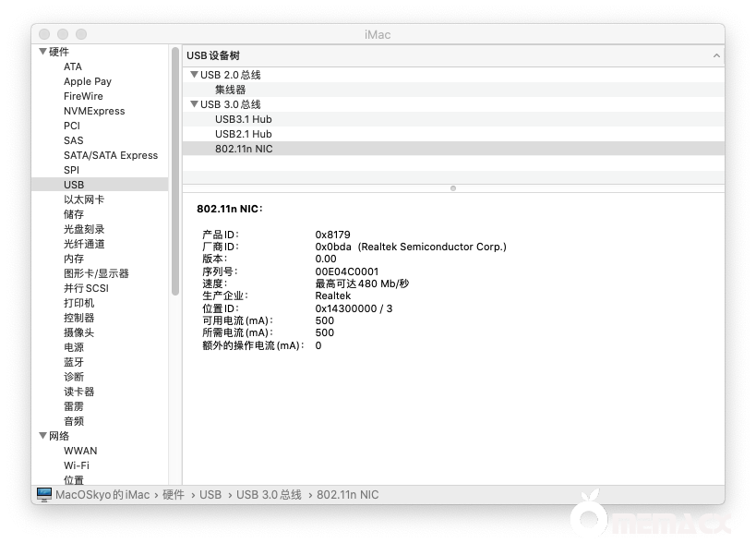This screenshot has width=756, height=543.
Task: Click the collapse chevron in USB 设备树 header
Action: tap(716, 56)
